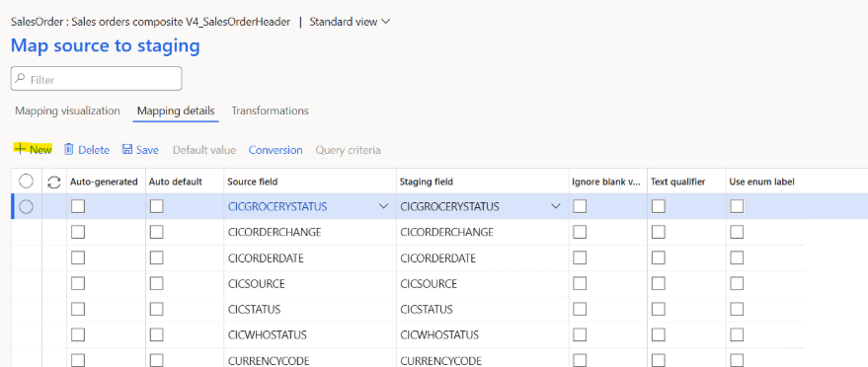Toggle Use enum label for CICSTATUS row
The width and height of the screenshot is (868, 367).
click(737, 310)
